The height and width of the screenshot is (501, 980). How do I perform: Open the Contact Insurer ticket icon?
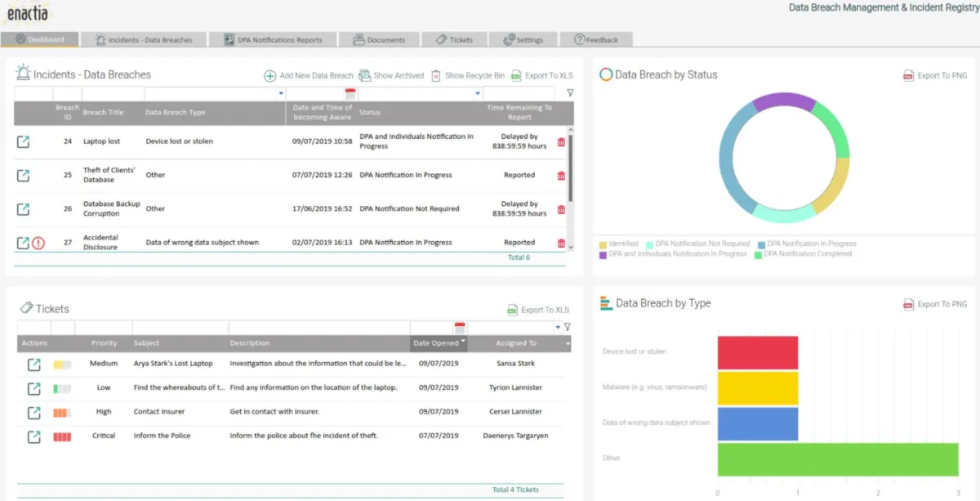33,413
